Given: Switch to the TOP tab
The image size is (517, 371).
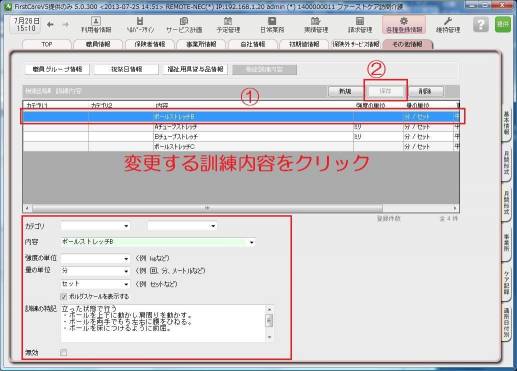Looking at the screenshot, I should point(47,44).
